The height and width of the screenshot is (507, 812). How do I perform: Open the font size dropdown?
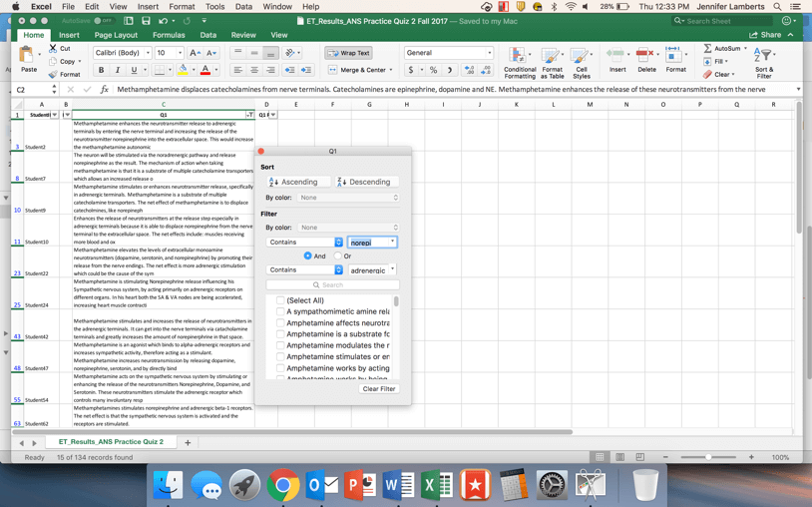pos(180,53)
